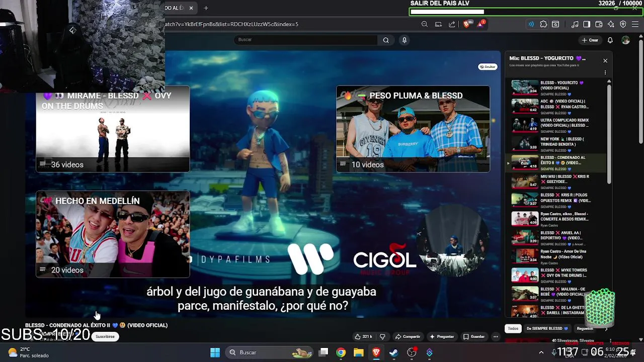Screen dimensions: 644x362
Task: Click the search magnifier button on YouTube
Action: (386, 40)
